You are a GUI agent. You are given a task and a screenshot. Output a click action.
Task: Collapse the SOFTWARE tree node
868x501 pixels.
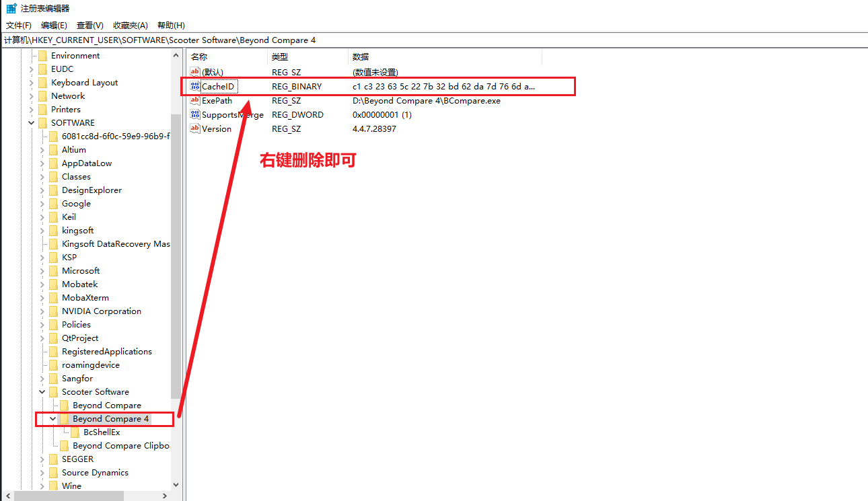click(32, 123)
